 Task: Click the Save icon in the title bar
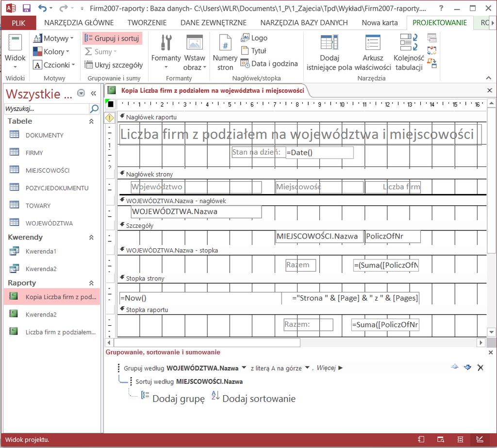[26, 8]
